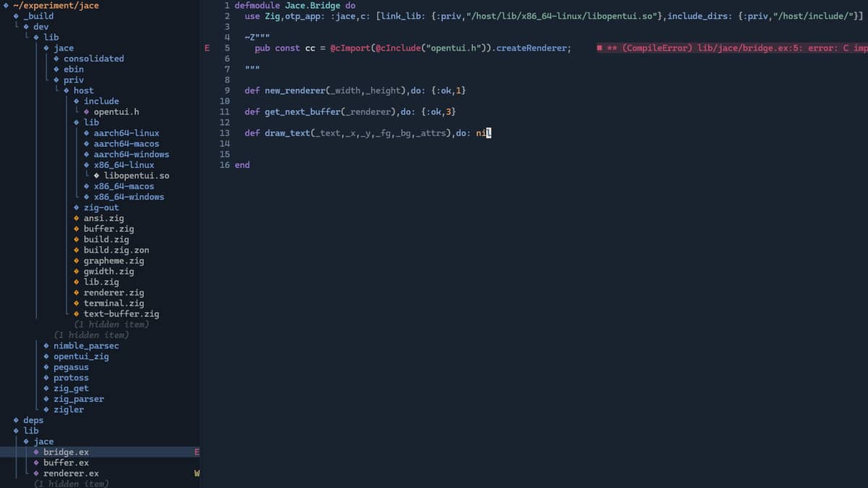The width and height of the screenshot is (868, 488).
Task: Select the zigler dependency folder
Action: [68, 410]
